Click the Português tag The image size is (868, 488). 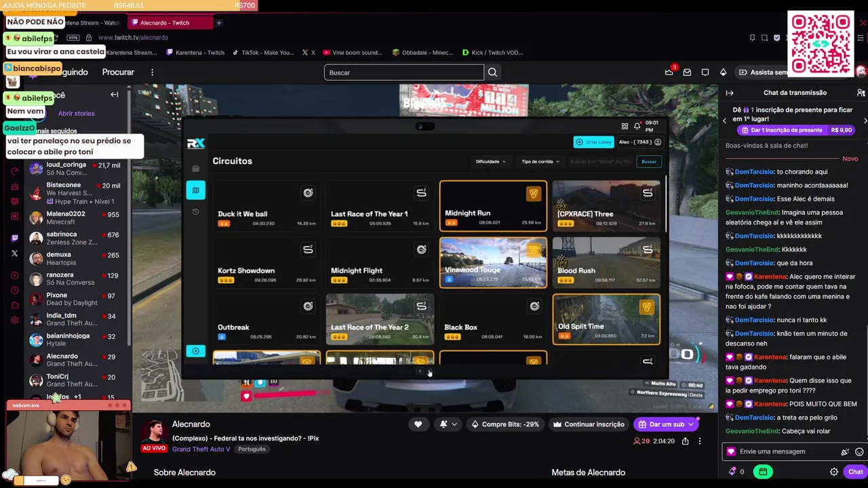point(252,449)
